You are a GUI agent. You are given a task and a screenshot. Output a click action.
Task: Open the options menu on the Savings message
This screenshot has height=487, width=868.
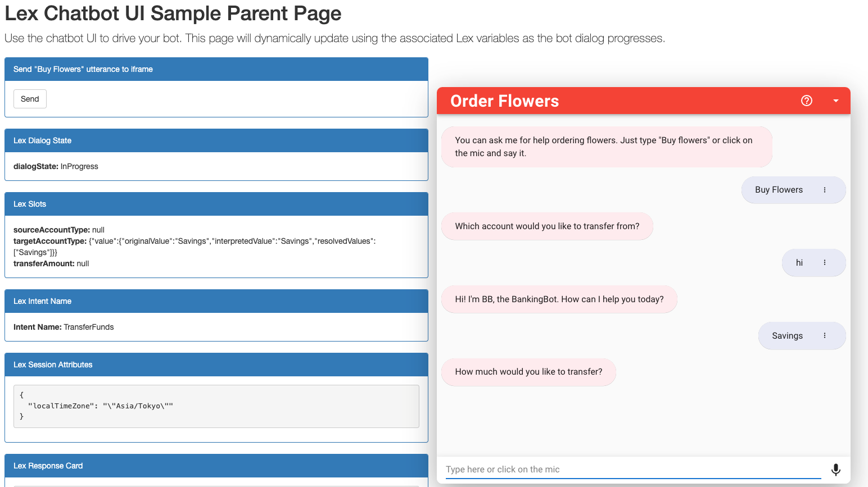click(825, 335)
